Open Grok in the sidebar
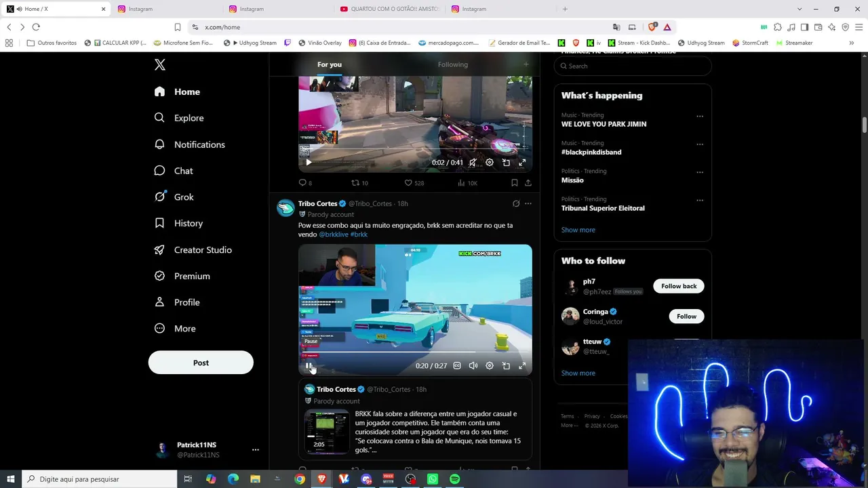 click(174, 197)
